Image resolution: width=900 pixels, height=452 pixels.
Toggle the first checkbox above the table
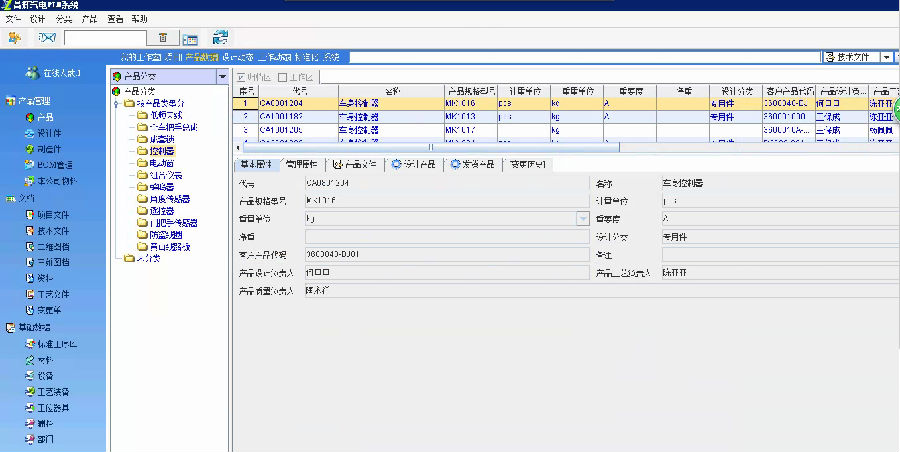coord(240,77)
